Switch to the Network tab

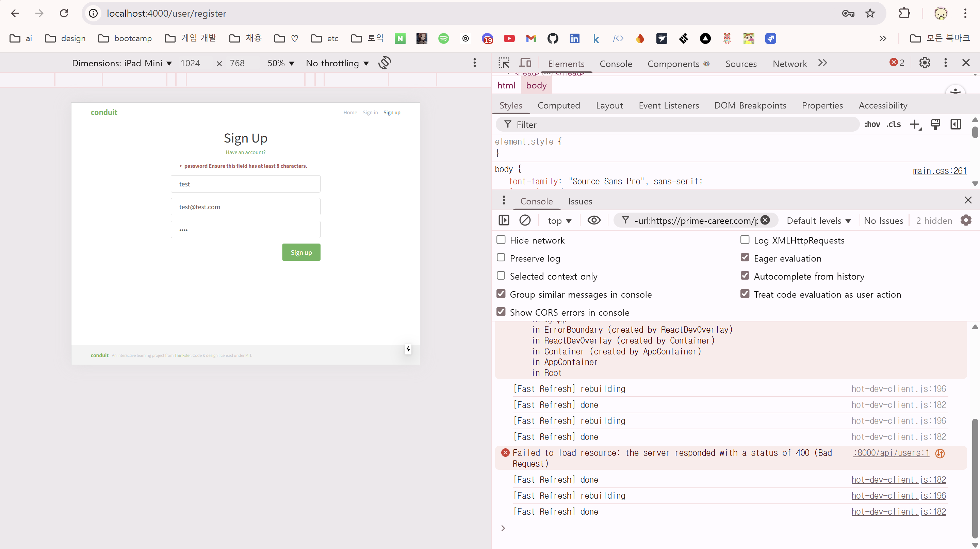(x=789, y=64)
